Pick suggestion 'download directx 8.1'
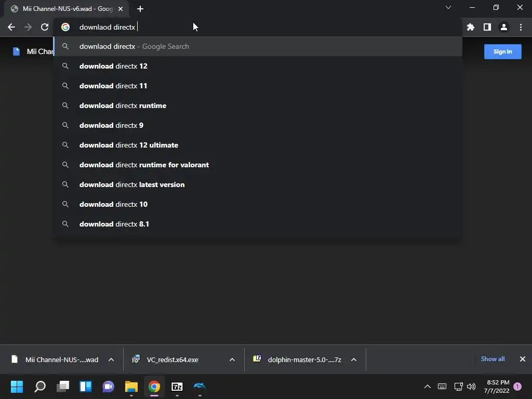 tap(258, 224)
